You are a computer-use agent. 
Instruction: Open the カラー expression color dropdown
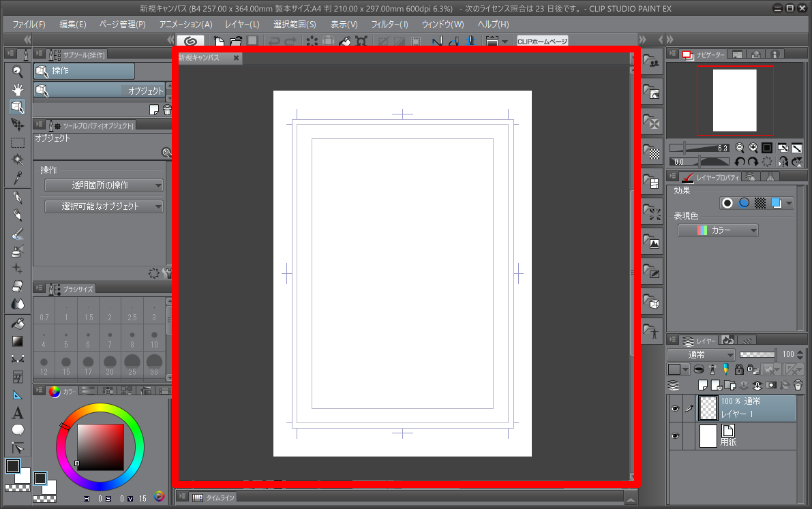tap(719, 230)
